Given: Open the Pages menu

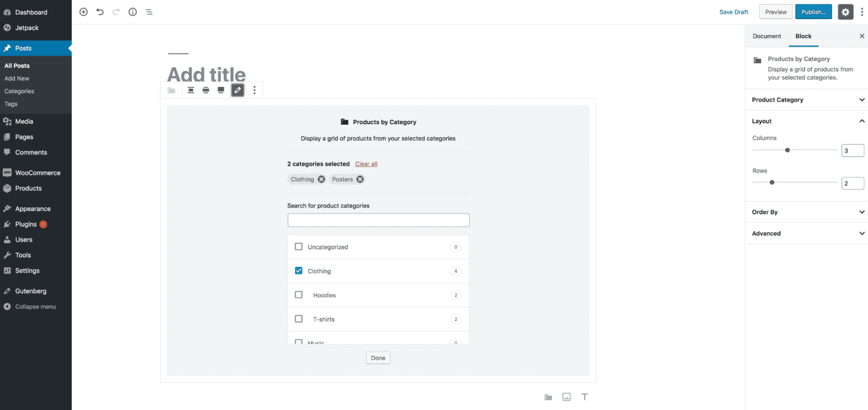Looking at the screenshot, I should pyautogui.click(x=36, y=137).
